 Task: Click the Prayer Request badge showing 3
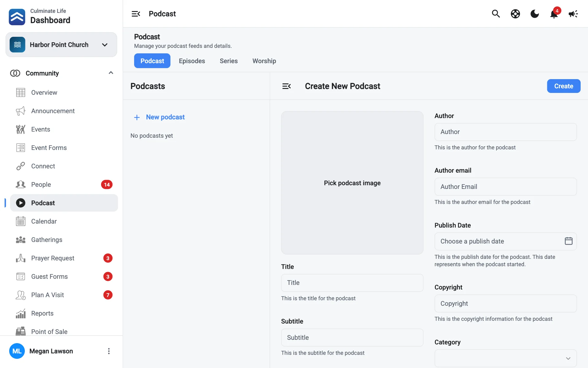[x=108, y=258]
